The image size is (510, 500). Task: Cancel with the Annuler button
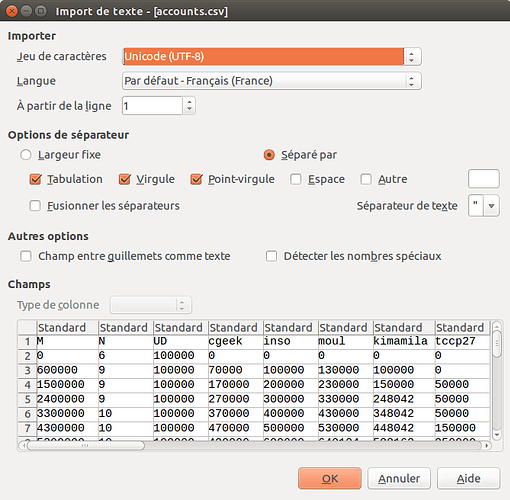[x=399, y=479]
